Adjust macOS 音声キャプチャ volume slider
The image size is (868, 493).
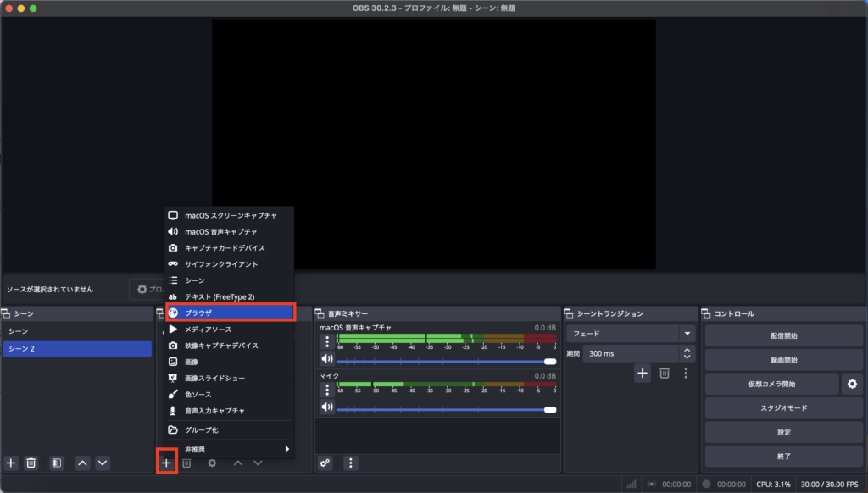click(446, 362)
